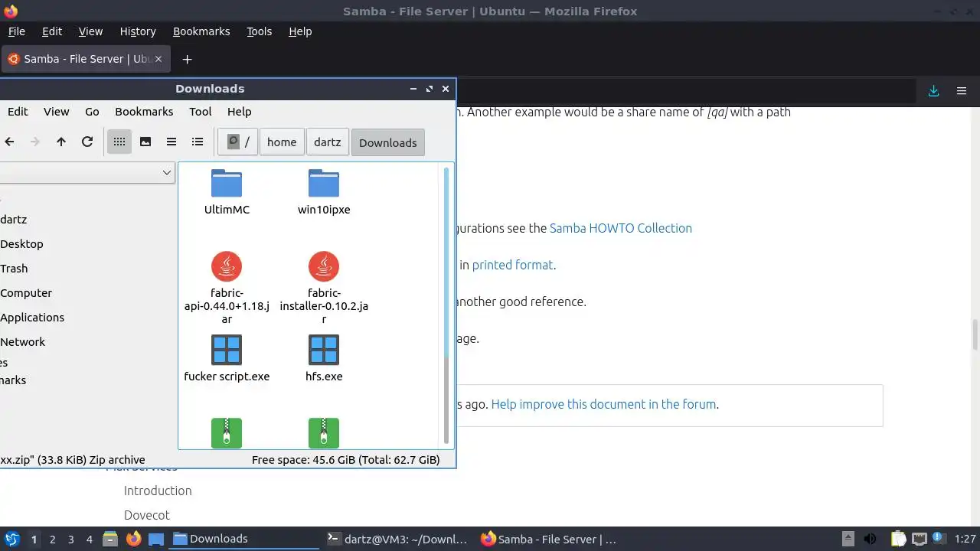Launch Firefox from the quick launcher
The image size is (980, 551).
click(x=133, y=539)
